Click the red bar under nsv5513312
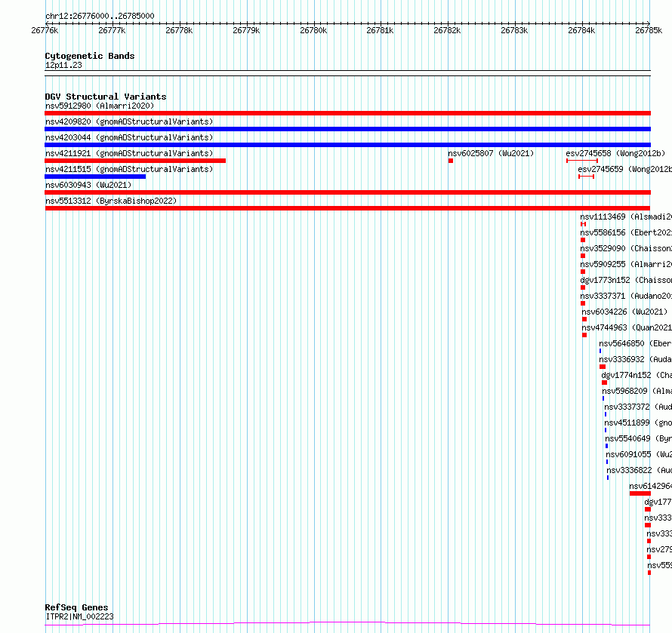The height and width of the screenshot is (633, 672). click(x=347, y=208)
